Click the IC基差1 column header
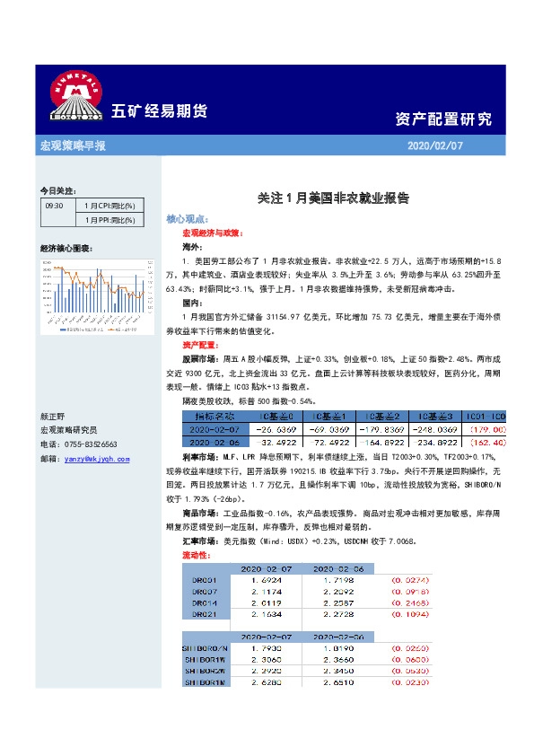Viewport: 534px width, 756px height. click(329, 416)
